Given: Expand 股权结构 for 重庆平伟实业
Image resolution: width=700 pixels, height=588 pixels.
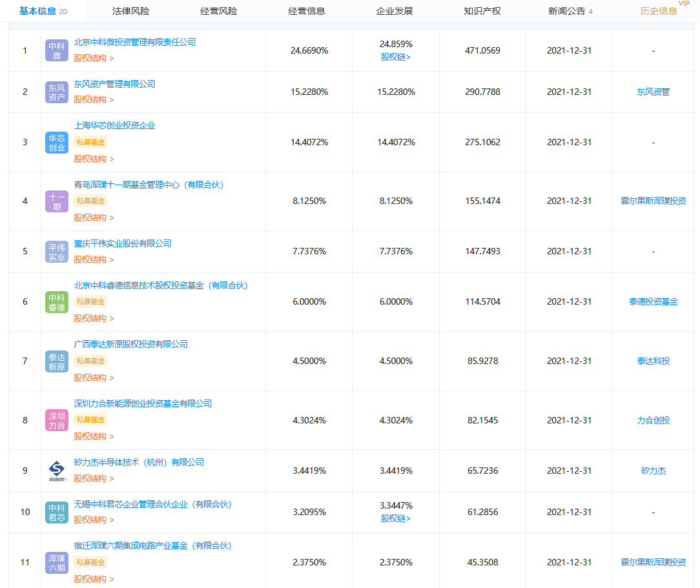Looking at the screenshot, I should pos(94,259).
